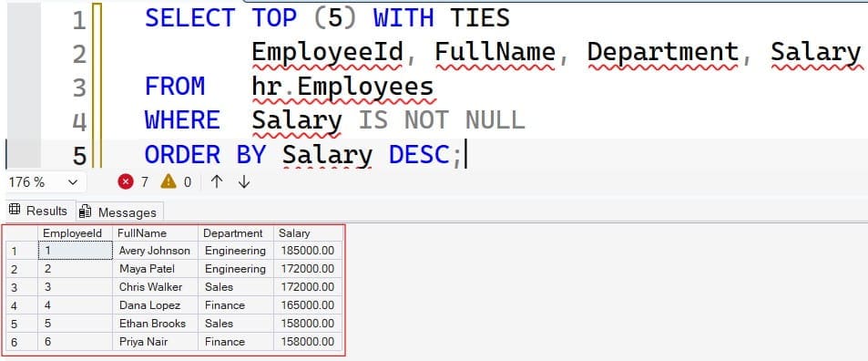Click the TIES keyword in the query
The height and width of the screenshot is (361, 868).
click(479, 18)
